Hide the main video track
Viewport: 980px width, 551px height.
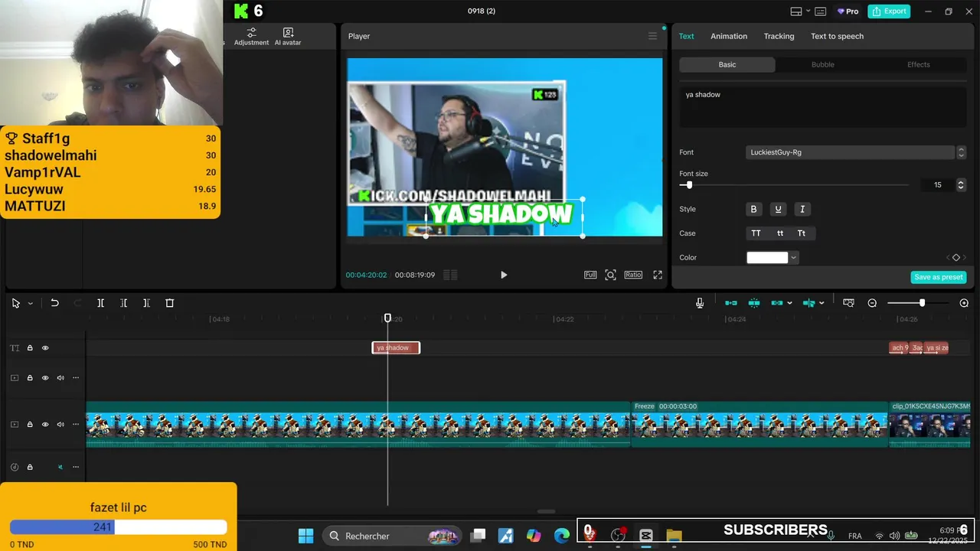point(45,425)
